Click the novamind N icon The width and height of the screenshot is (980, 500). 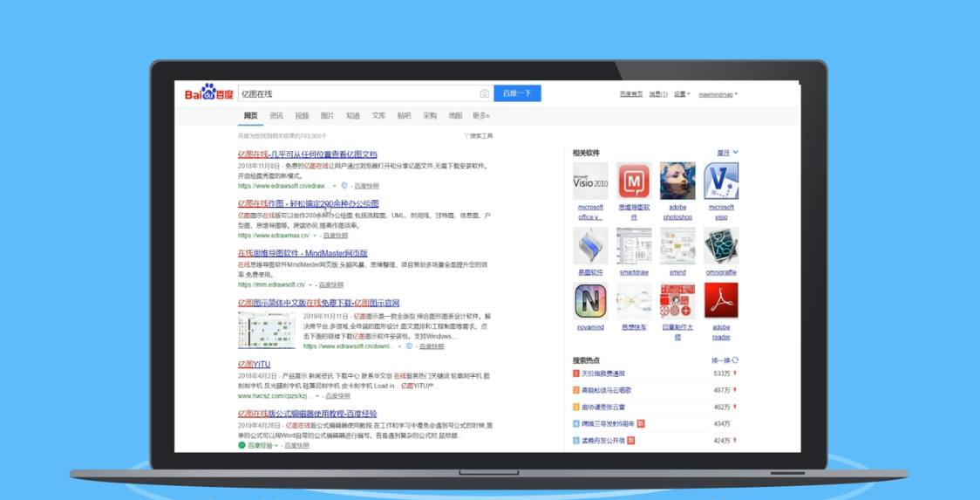click(590, 301)
